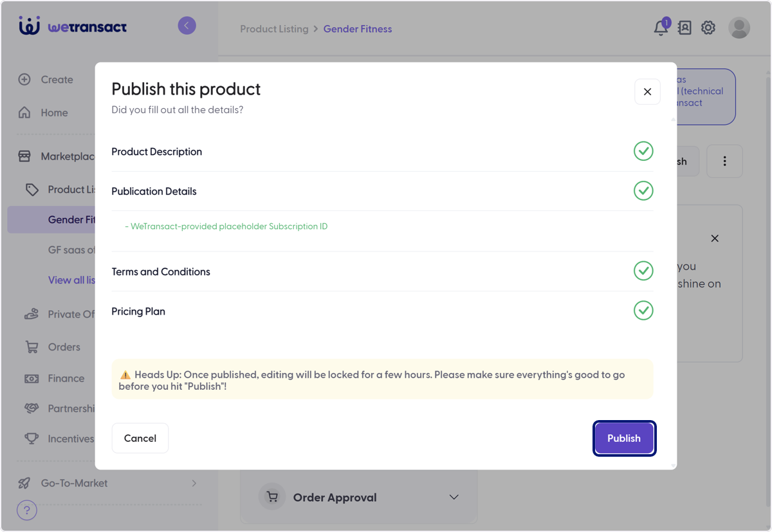Click the Create plus icon in sidebar

click(24, 80)
